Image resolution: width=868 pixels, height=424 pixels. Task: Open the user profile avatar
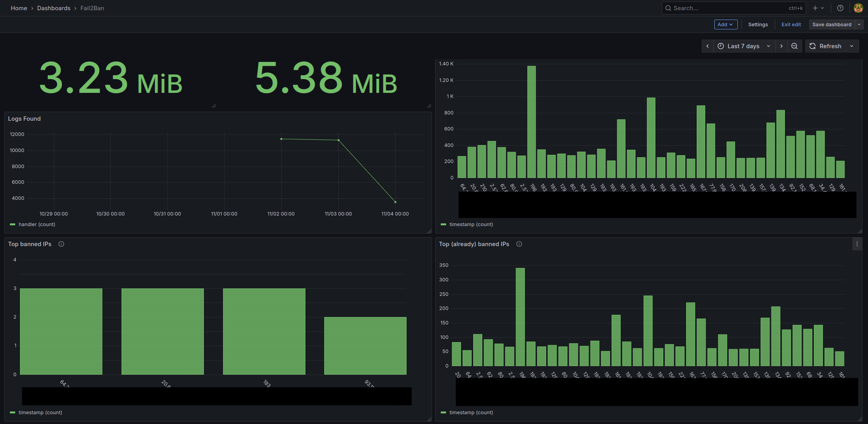858,8
